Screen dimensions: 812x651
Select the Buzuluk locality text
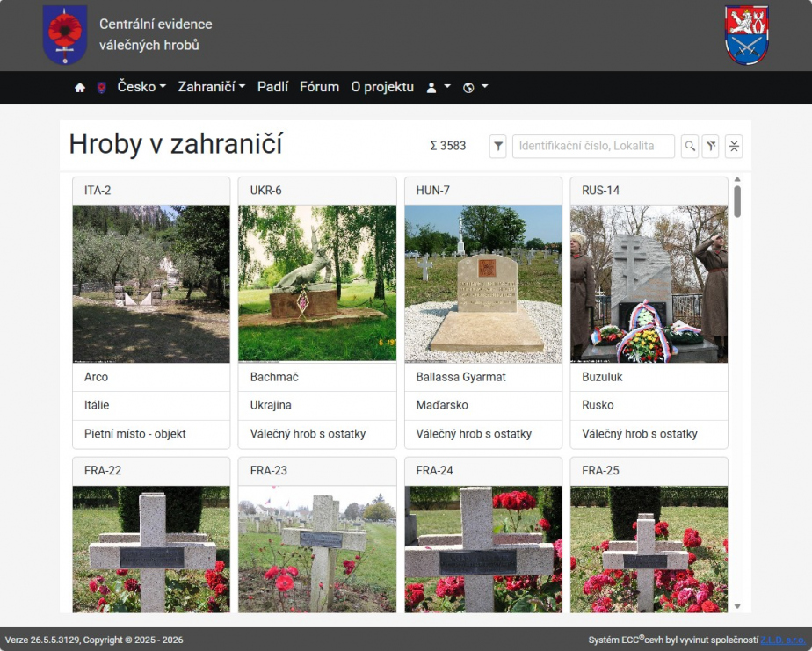[602, 377]
